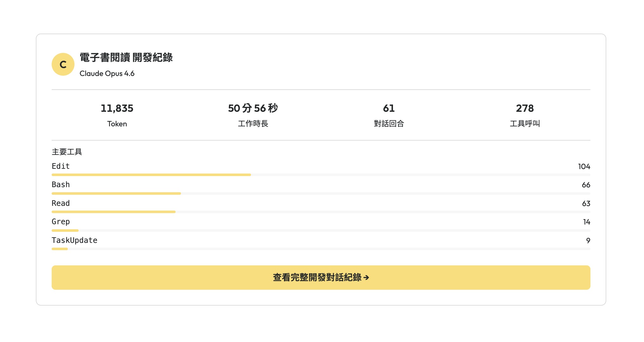Click the arrow icon inside the yellow button

point(366,278)
